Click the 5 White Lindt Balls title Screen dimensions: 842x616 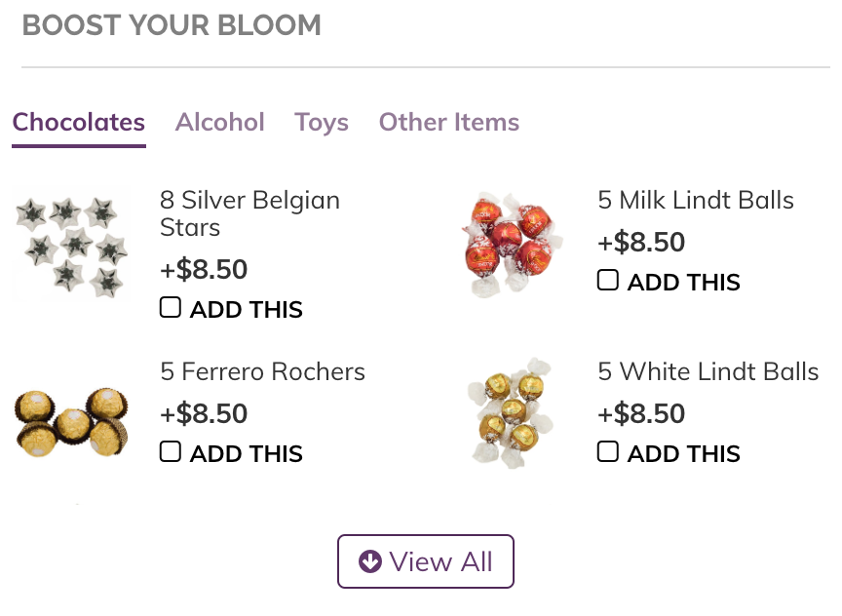tap(708, 371)
